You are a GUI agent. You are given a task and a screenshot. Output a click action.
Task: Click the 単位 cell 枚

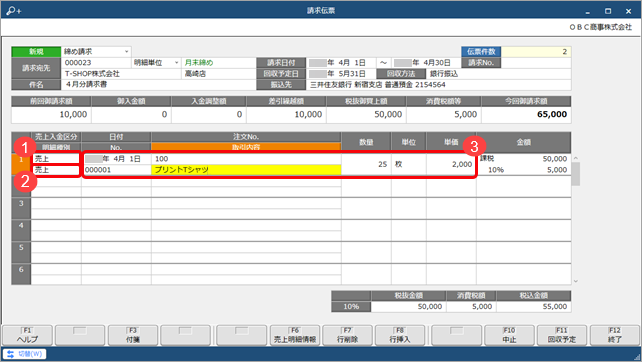[409, 164]
